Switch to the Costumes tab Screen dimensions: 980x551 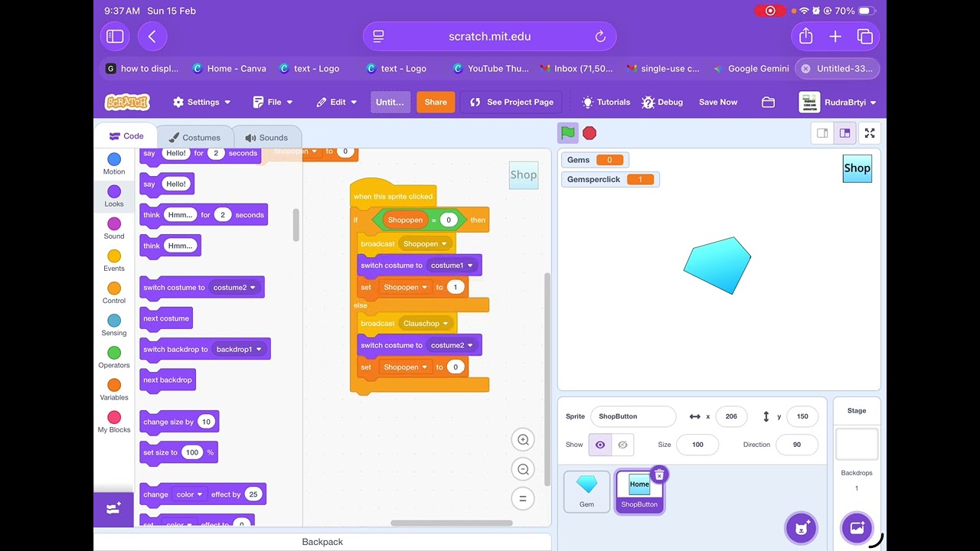[x=194, y=138]
